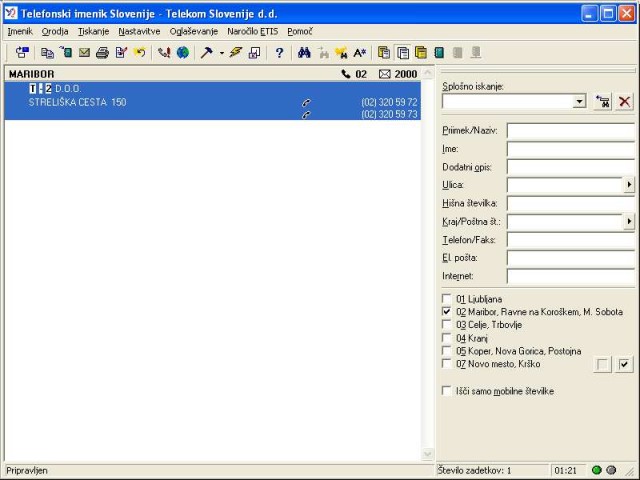The image size is (640, 480).
Task: Toggle the Išči samo mobilne številke checkbox
Action: tap(447, 391)
